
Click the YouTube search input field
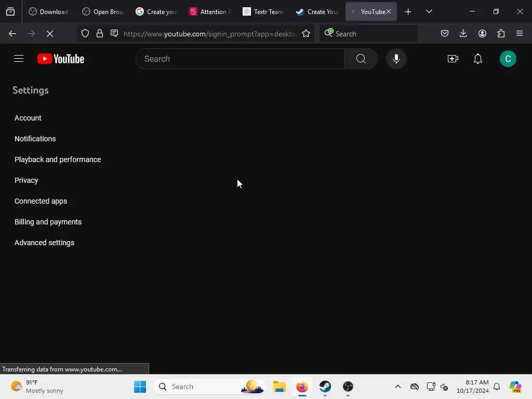tap(240, 59)
